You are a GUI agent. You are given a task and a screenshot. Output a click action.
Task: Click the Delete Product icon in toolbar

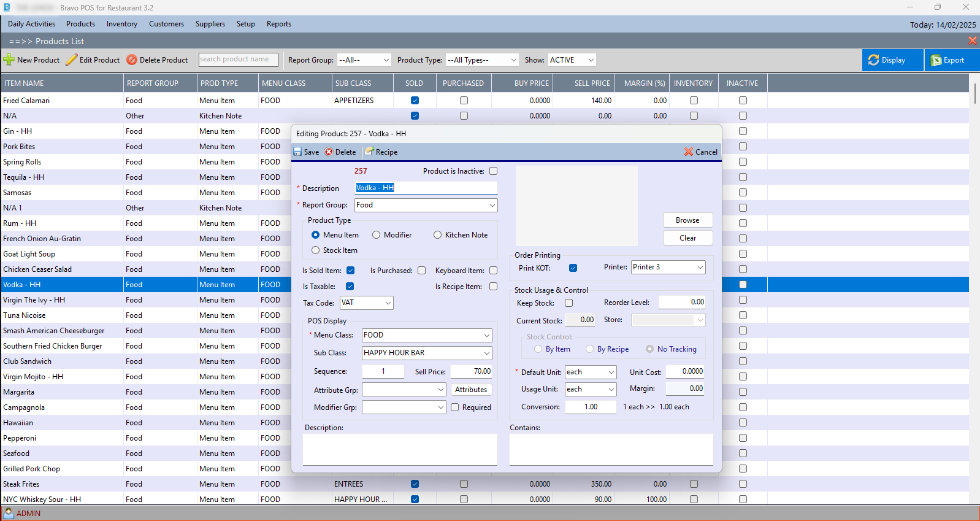click(132, 60)
